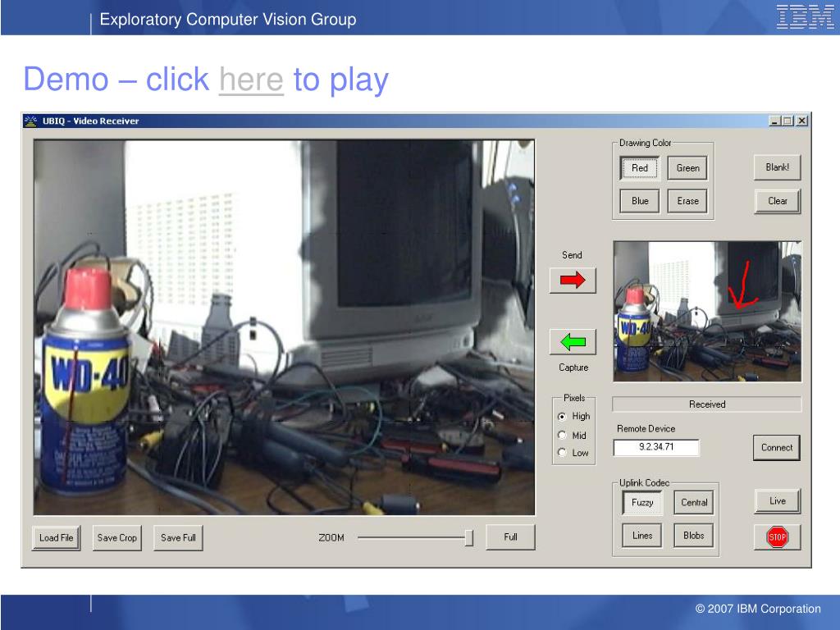Click the Save Full button
Viewport: 840px width, 630px height.
tap(178, 538)
